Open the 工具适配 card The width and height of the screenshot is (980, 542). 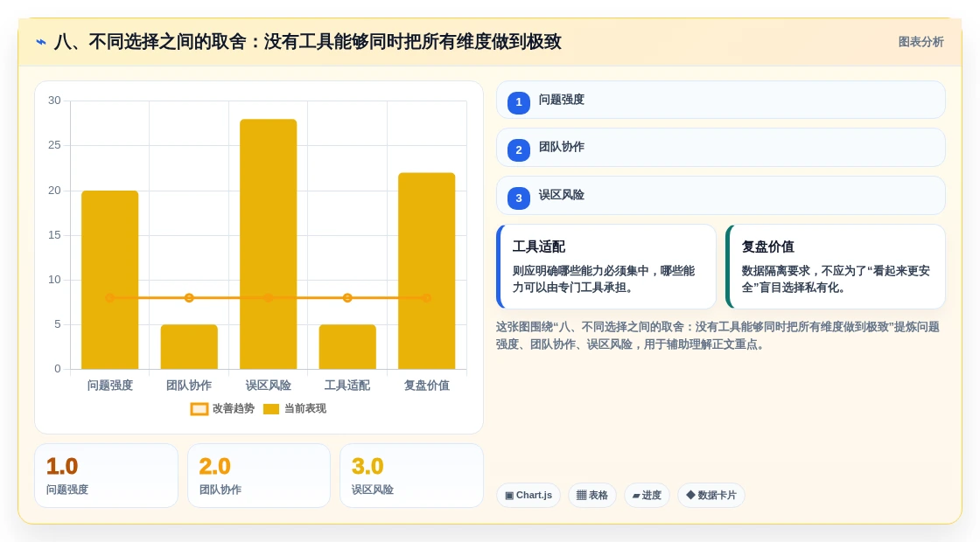tap(606, 267)
